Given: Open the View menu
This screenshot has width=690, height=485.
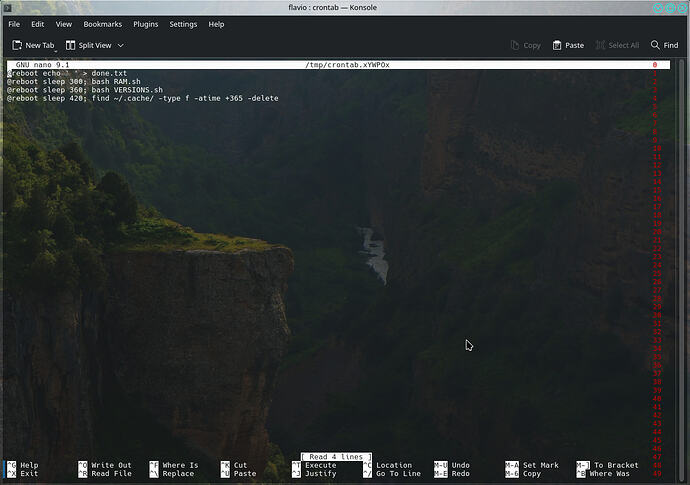Looking at the screenshot, I should pos(63,24).
